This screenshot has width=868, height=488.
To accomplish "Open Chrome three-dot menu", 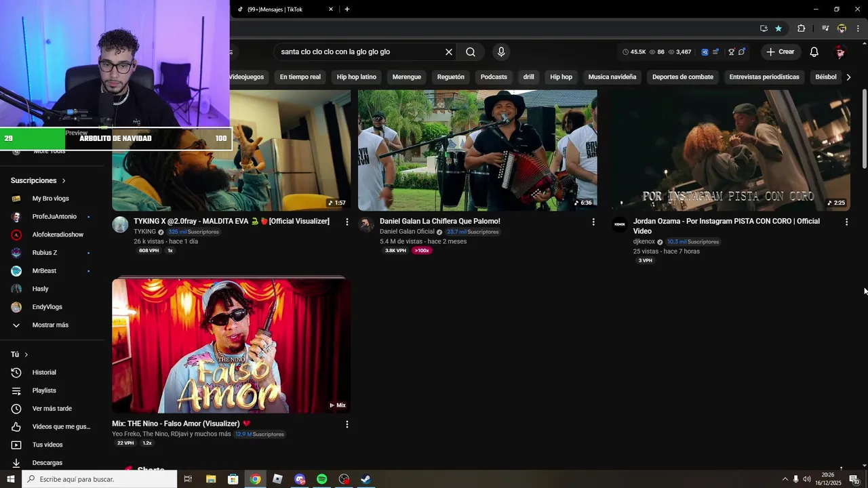I will tap(859, 28).
